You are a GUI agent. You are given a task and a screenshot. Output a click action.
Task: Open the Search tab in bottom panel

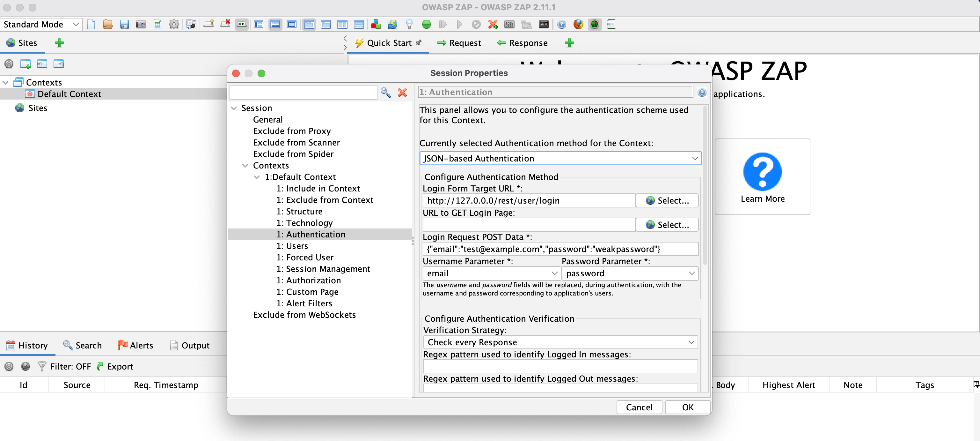click(x=83, y=345)
